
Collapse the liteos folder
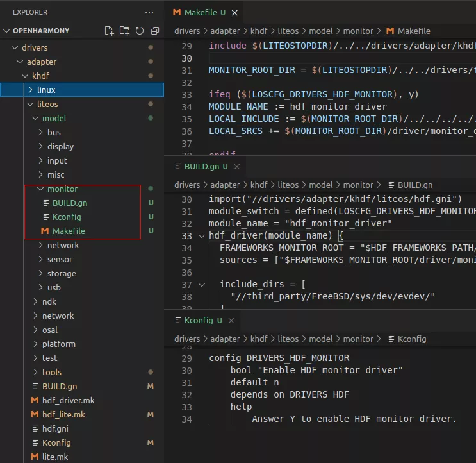[82, 104]
